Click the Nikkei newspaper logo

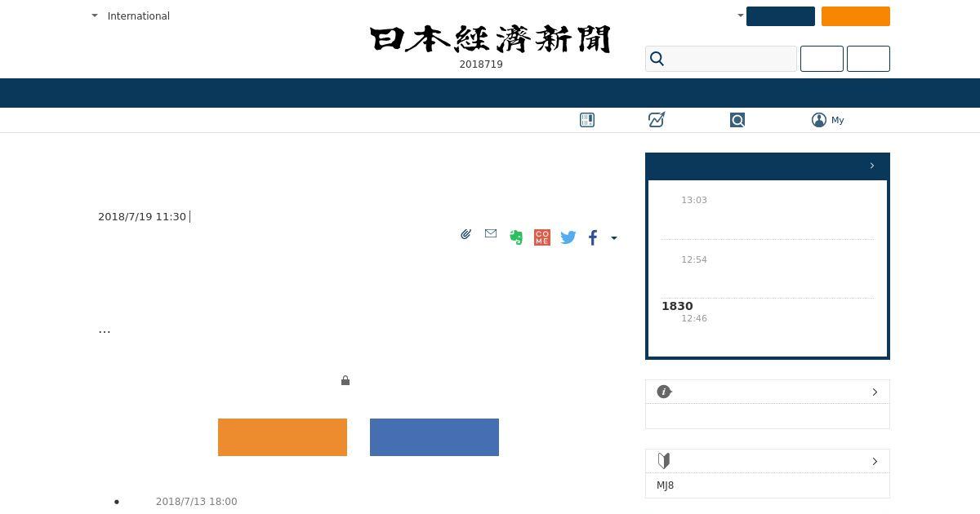point(490,39)
